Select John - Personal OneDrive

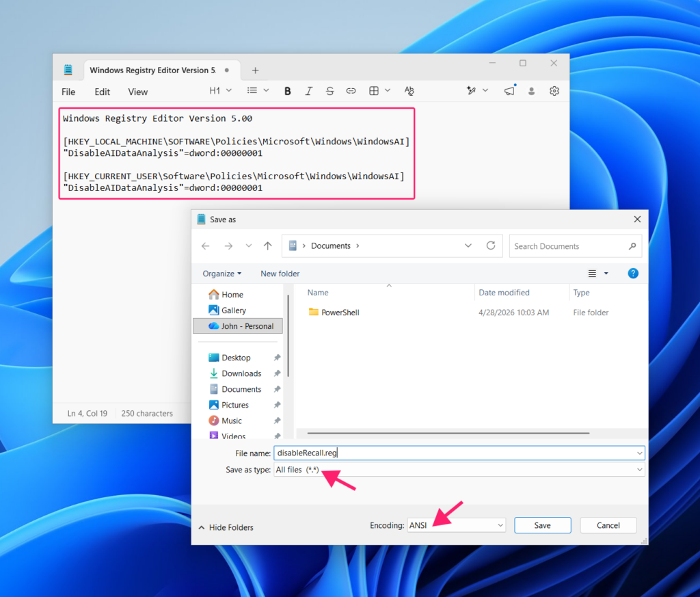pyautogui.click(x=237, y=326)
